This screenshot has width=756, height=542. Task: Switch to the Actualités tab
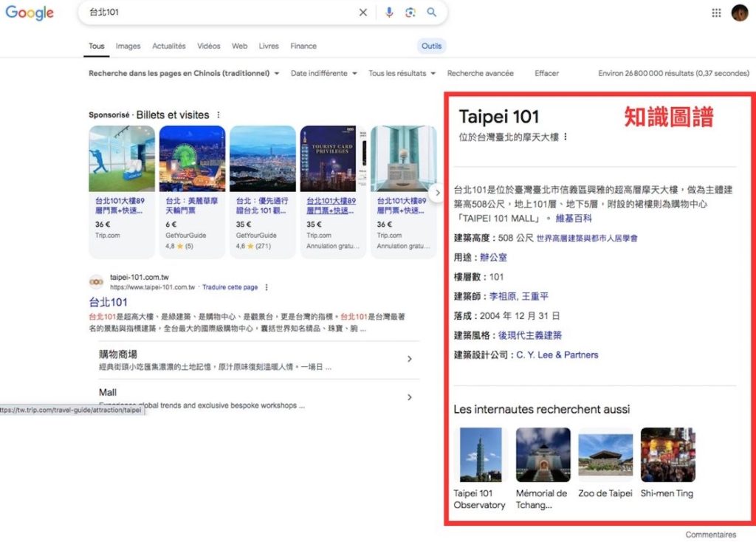click(x=169, y=47)
